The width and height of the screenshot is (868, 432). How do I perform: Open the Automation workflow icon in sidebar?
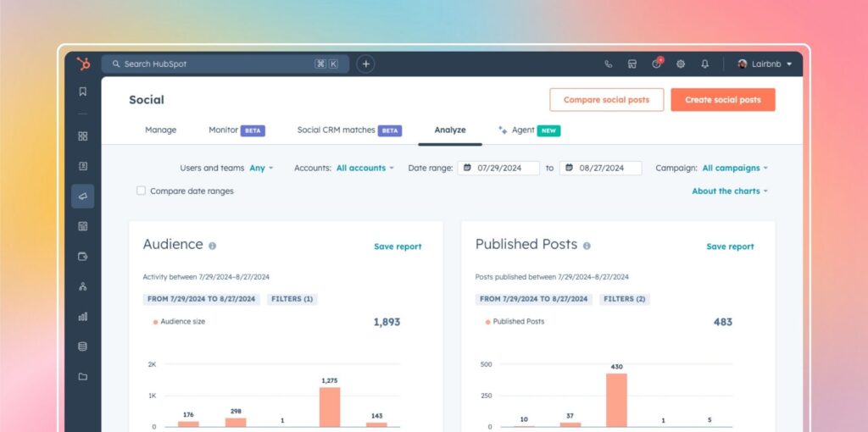[82, 286]
